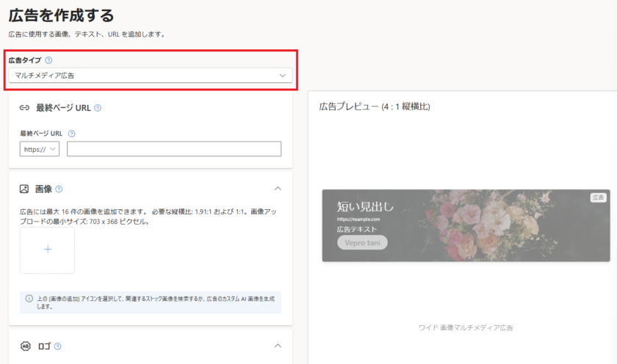Click the 広告 badge on the preview banner
The image size is (617, 364).
coord(598,197)
